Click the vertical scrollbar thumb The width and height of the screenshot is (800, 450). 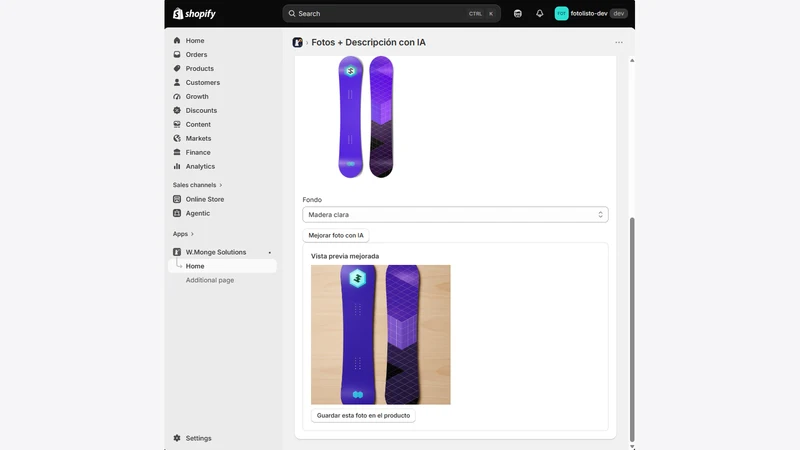click(x=632, y=329)
